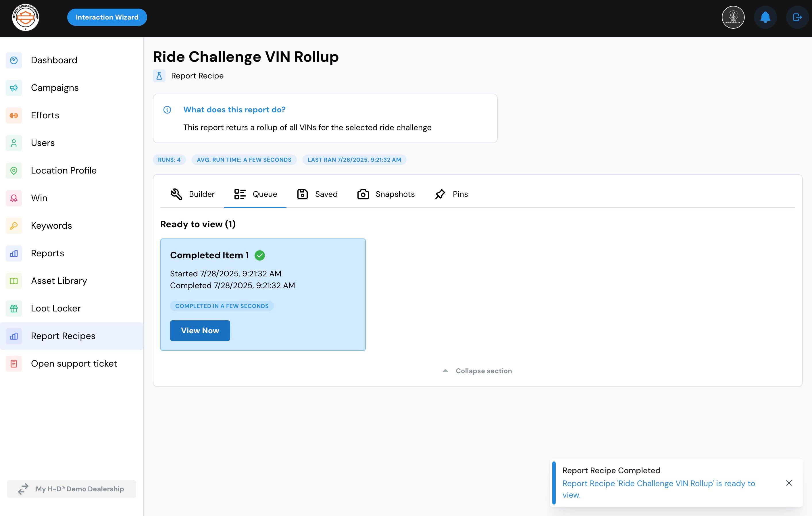Image resolution: width=812 pixels, height=516 pixels.
Task: Select the Pins tab
Action: [451, 194]
